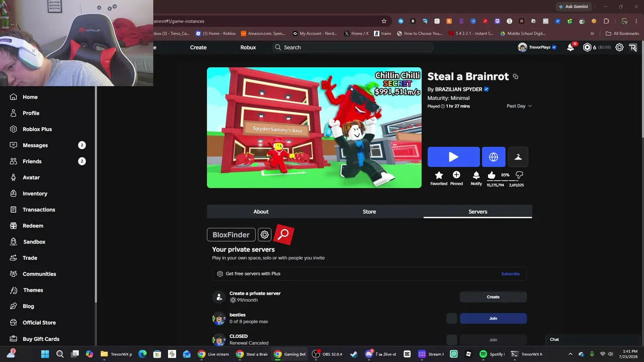The width and height of the screenshot is (644, 362).
Task: Open Home in the left sidebar
Action: coord(30,97)
